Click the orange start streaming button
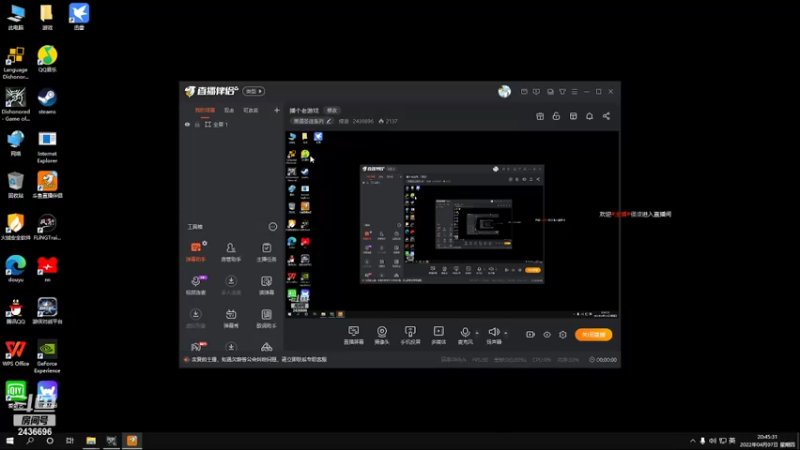The width and height of the screenshot is (800, 450). [593, 335]
